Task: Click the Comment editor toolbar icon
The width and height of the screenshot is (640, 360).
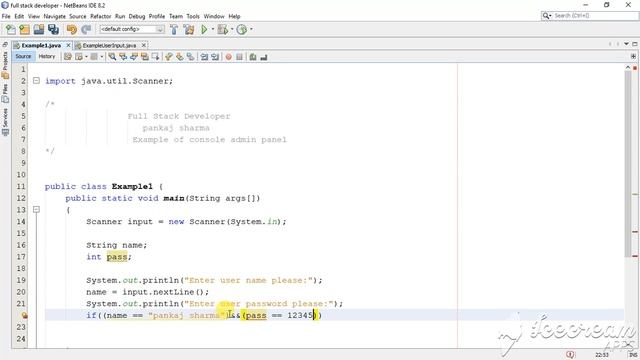Action: (253, 57)
